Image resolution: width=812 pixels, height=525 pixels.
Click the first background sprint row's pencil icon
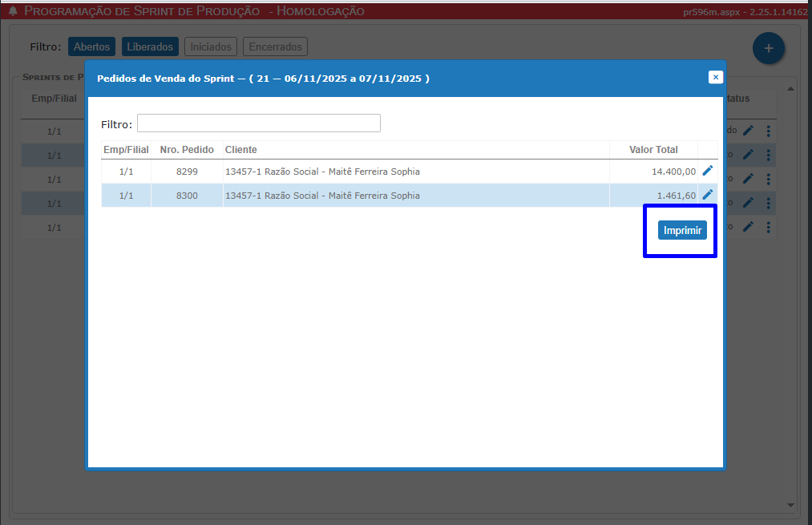point(748,131)
